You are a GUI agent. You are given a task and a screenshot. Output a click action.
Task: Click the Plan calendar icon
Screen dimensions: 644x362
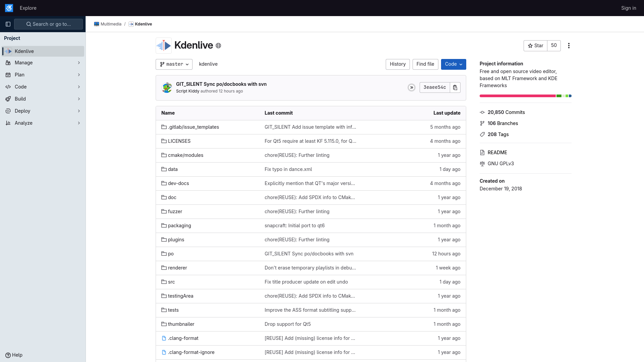(x=8, y=75)
